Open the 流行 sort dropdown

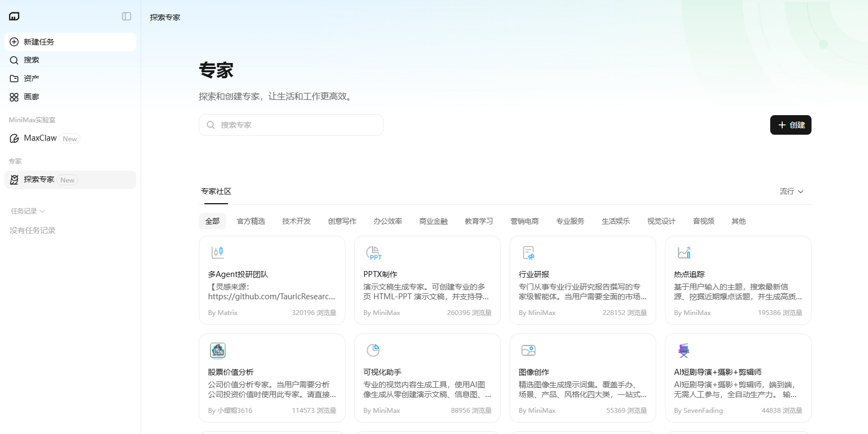[791, 191]
